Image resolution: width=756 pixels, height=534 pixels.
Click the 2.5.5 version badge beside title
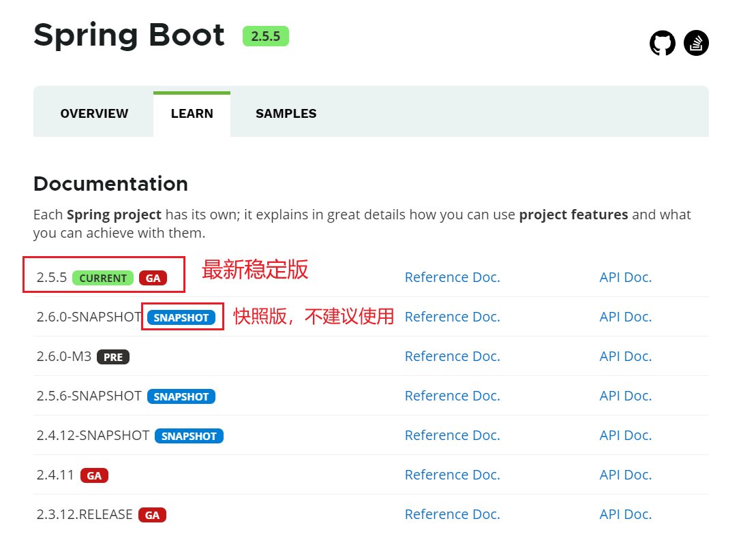(265, 36)
